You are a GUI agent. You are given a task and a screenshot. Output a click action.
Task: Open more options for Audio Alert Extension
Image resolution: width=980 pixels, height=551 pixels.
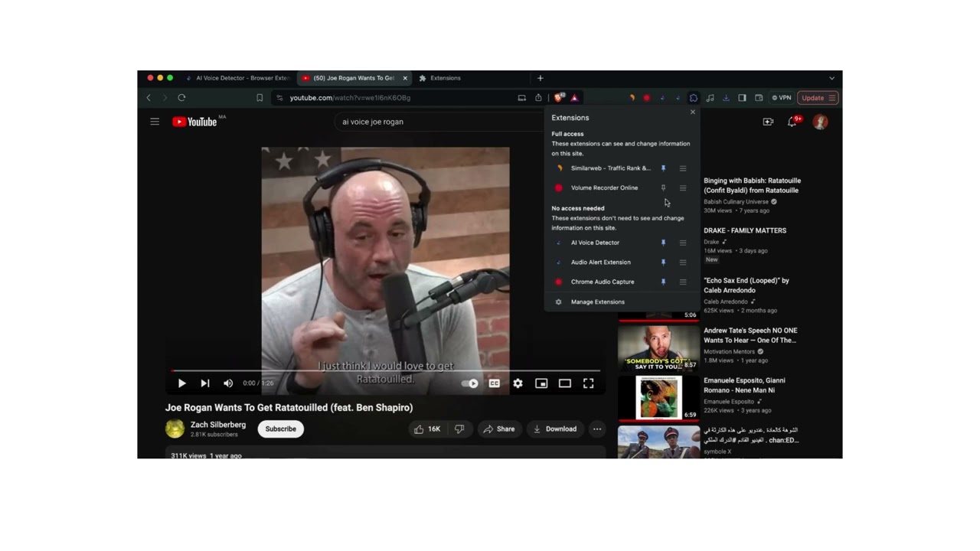pyautogui.click(x=683, y=262)
